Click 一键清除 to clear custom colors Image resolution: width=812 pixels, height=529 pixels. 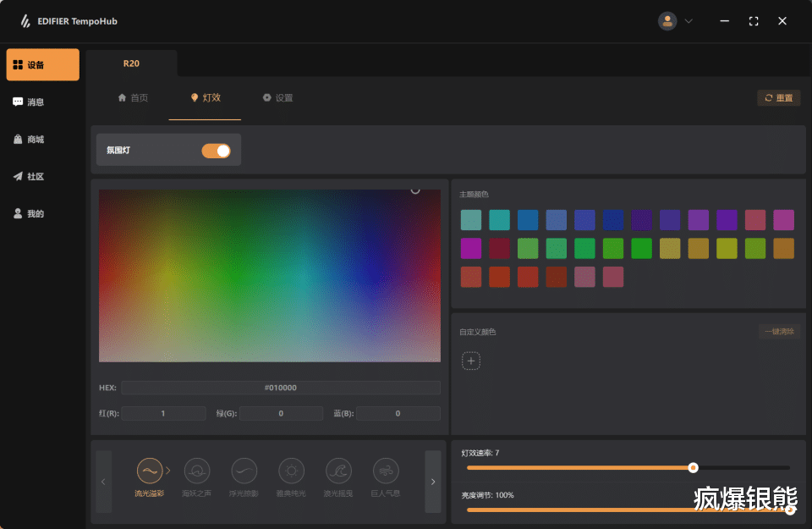tap(779, 332)
